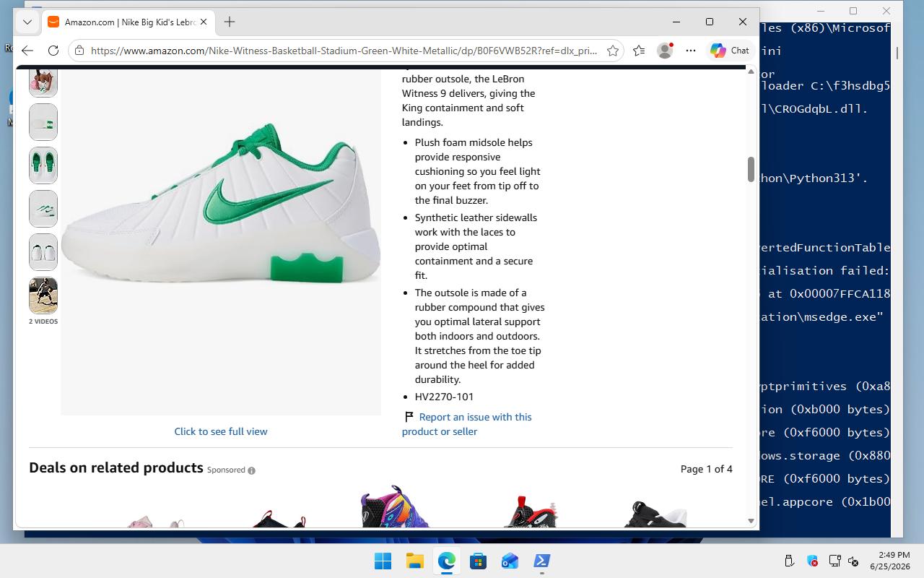Open Microsoft Store from the taskbar
Viewport: 924px width, 578px height.
[478, 561]
